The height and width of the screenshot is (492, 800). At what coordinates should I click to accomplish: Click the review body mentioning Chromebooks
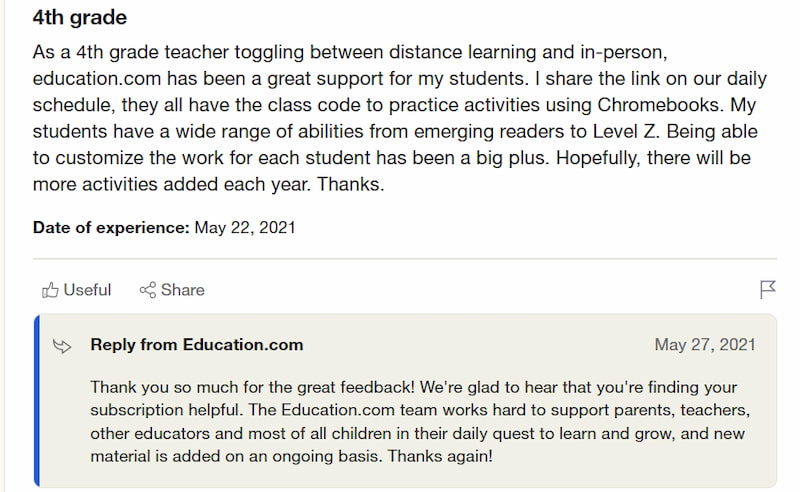coord(399,118)
